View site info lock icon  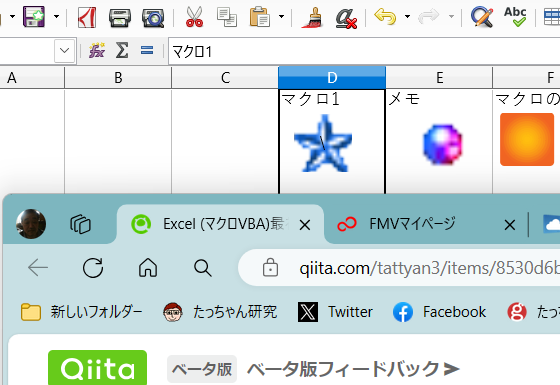(270, 267)
